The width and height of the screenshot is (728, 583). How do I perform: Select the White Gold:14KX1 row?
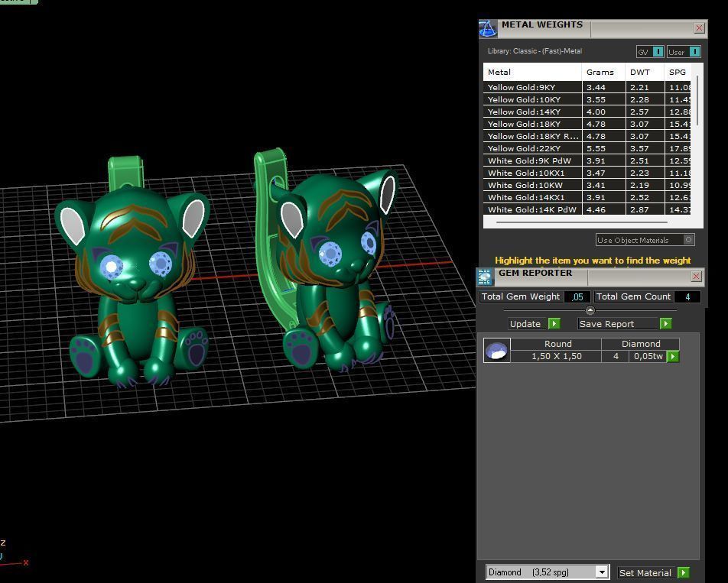587,197
